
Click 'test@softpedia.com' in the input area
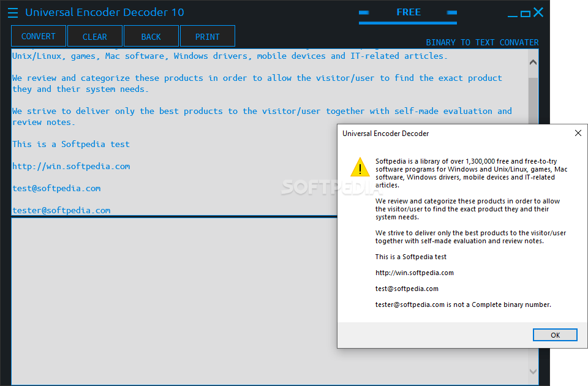pyautogui.click(x=56, y=188)
